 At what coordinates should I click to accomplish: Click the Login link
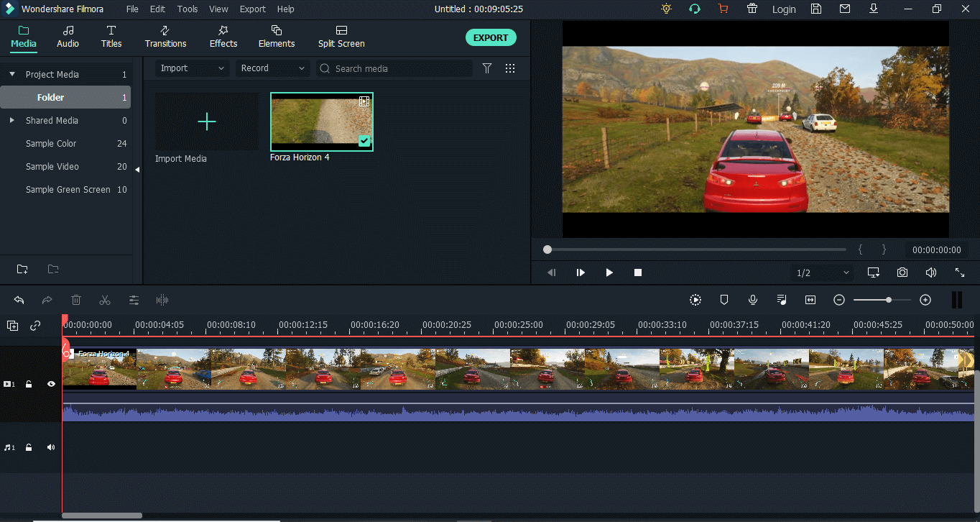pos(784,9)
